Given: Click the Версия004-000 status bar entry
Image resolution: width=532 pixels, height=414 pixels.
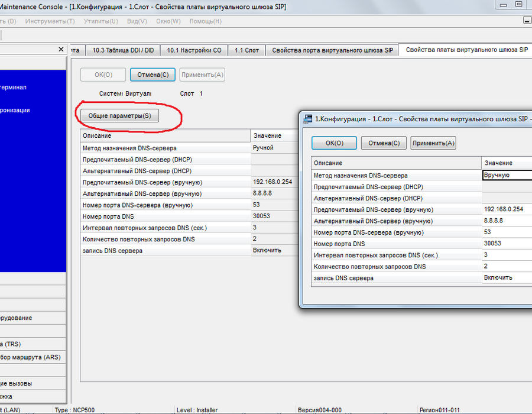Looking at the screenshot, I should coord(320,410).
